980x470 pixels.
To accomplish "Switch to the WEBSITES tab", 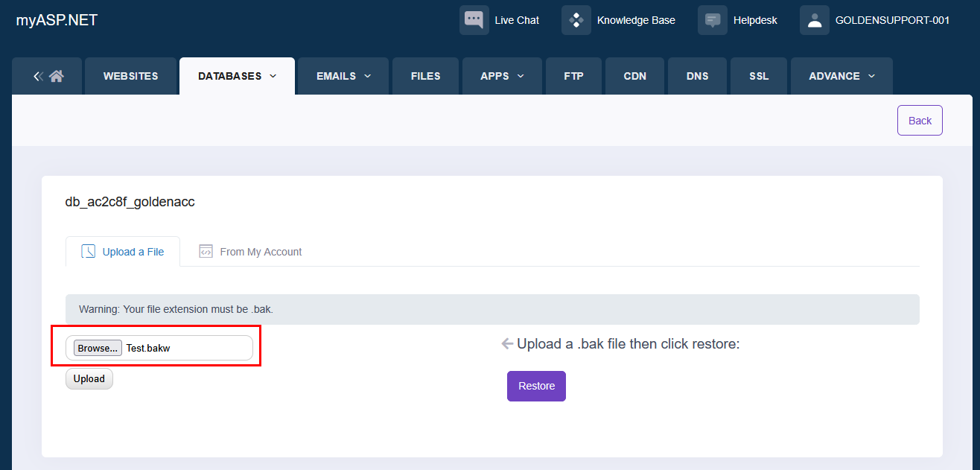I will click(x=130, y=76).
